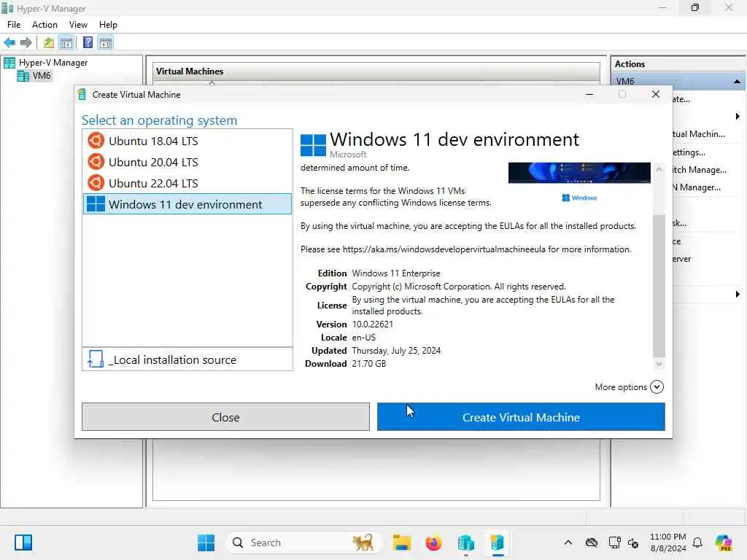
Task: Click the description scrollbar up arrow
Action: point(659,169)
